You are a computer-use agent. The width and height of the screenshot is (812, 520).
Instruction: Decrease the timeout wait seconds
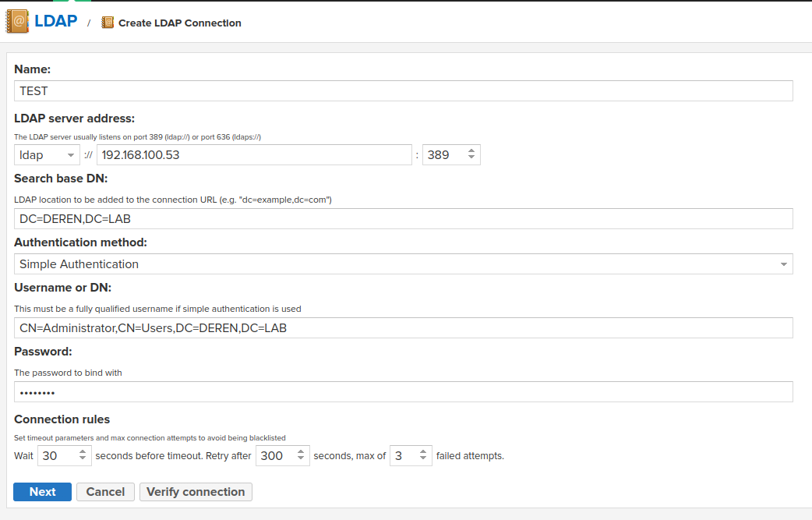[83, 460]
